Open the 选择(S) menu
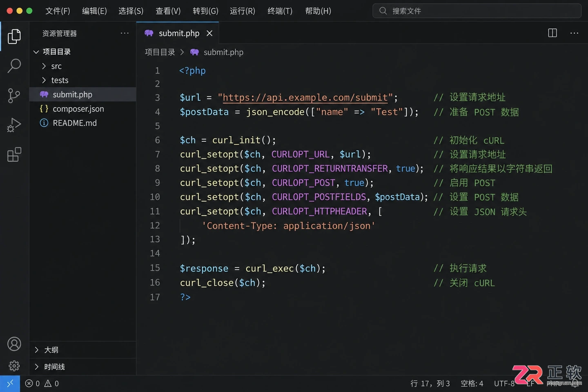The width and height of the screenshot is (588, 392). click(131, 11)
